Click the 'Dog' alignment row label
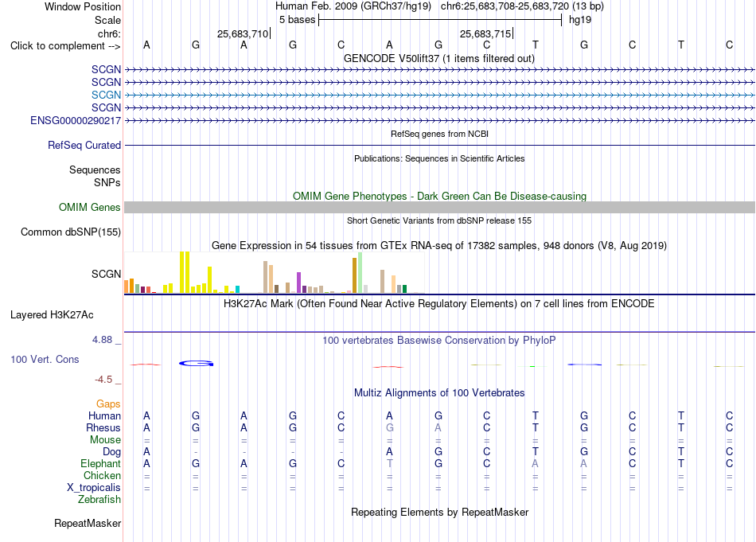The image size is (756, 542). pos(111,452)
